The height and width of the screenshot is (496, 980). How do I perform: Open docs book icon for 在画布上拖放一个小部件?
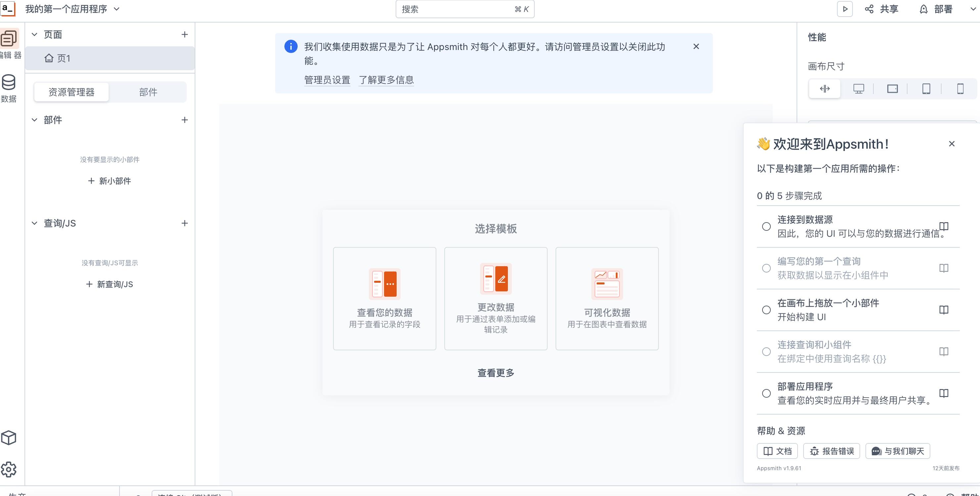[x=944, y=310]
